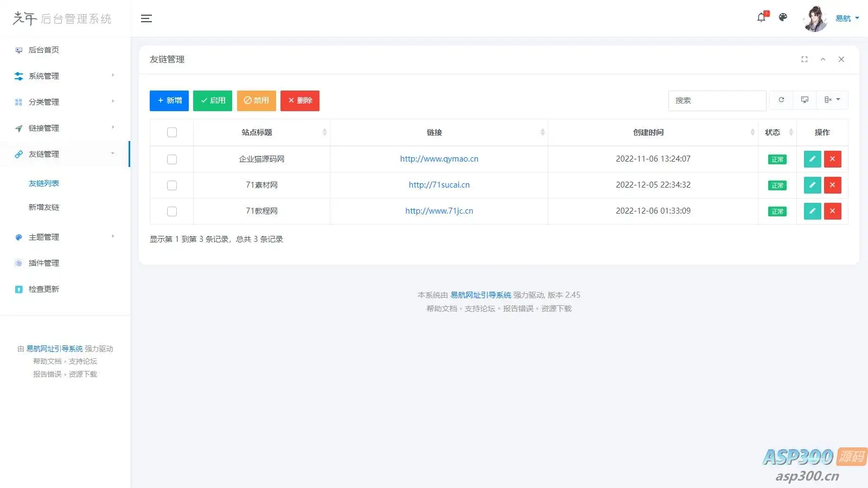Sort by 状态 column
The height and width of the screenshot is (488, 868).
pos(777,132)
